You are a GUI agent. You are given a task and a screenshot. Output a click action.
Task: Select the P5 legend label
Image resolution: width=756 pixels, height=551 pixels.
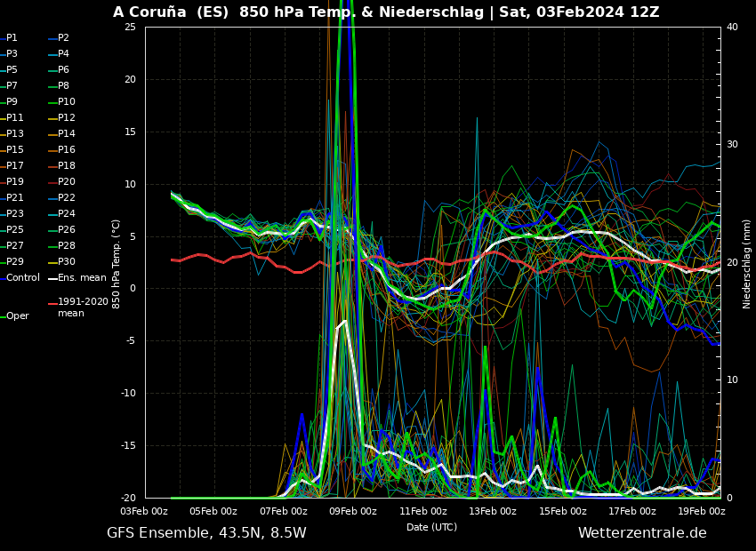coord(12,69)
